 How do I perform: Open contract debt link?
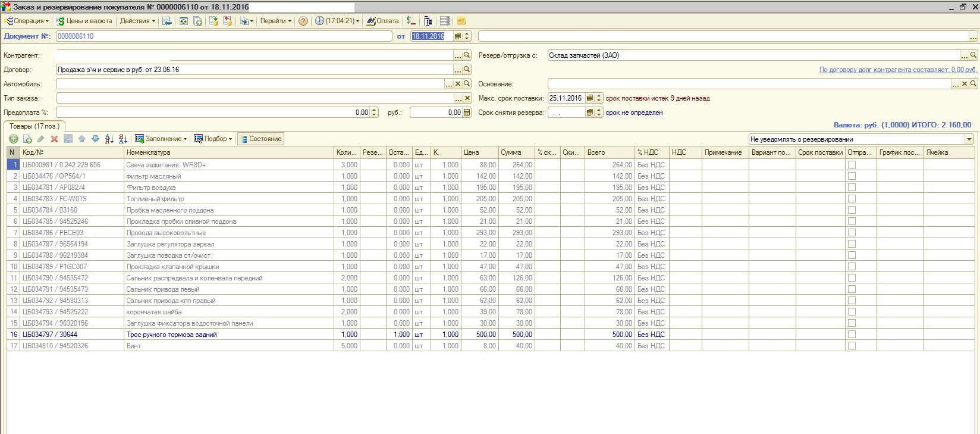tap(898, 70)
